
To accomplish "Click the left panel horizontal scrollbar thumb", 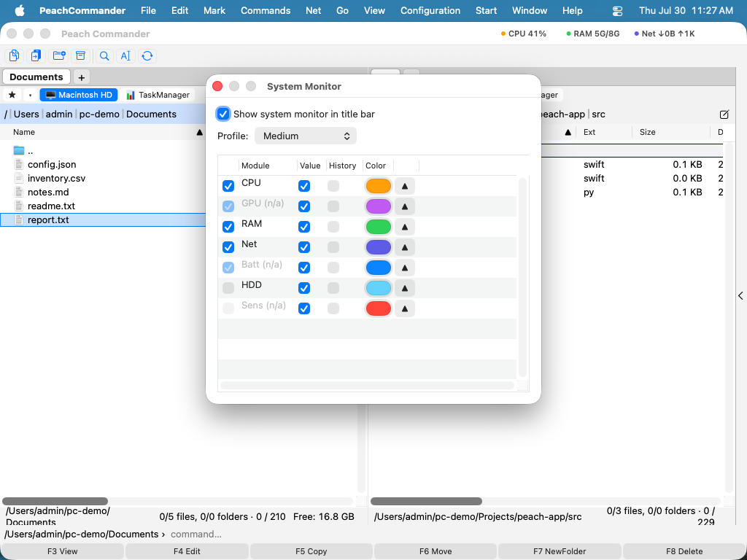I will 55,501.
